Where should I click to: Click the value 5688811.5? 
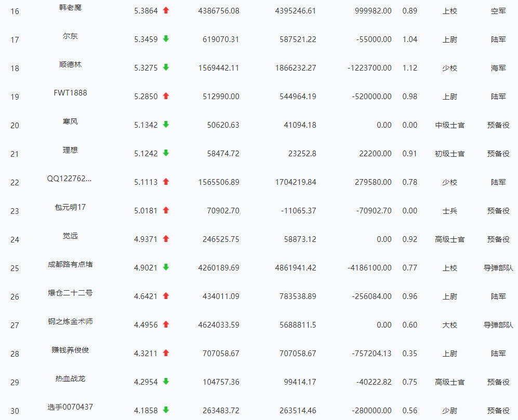[298, 325]
